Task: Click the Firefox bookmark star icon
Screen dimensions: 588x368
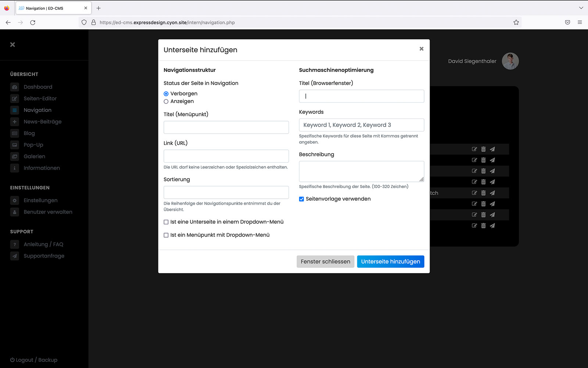Action: 516,22
